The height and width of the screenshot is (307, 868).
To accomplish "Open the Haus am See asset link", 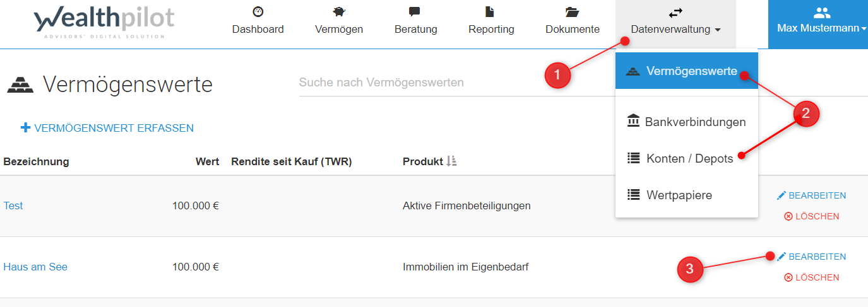I will tap(35, 267).
